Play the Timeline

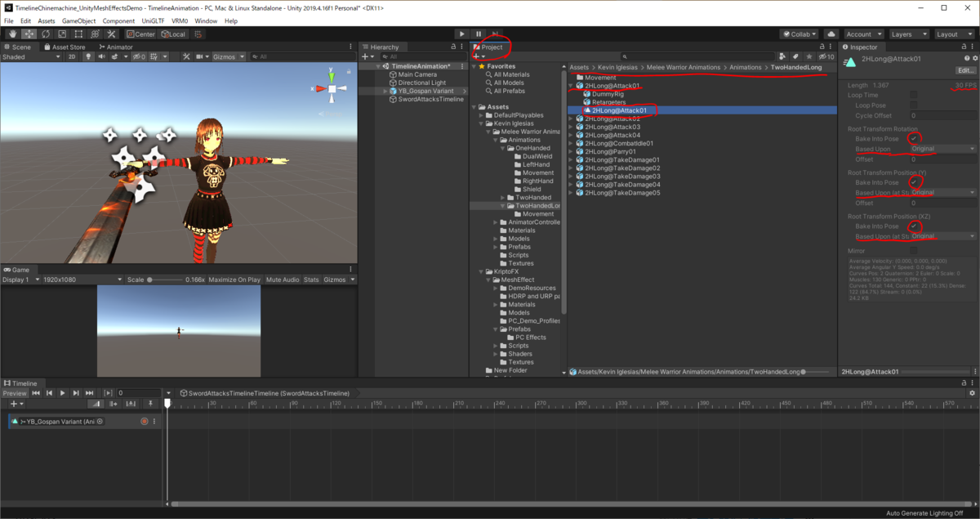pos(63,393)
